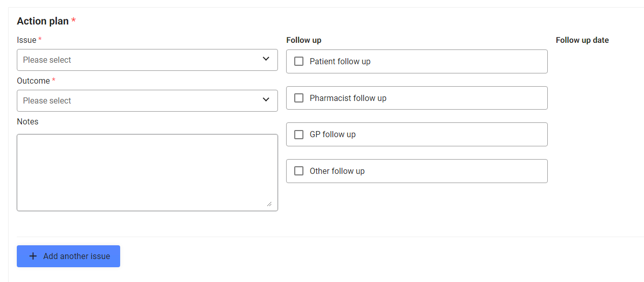The width and height of the screenshot is (644, 282).
Task: Click the chevron arrow in the Outcome field
Action: [x=266, y=100]
